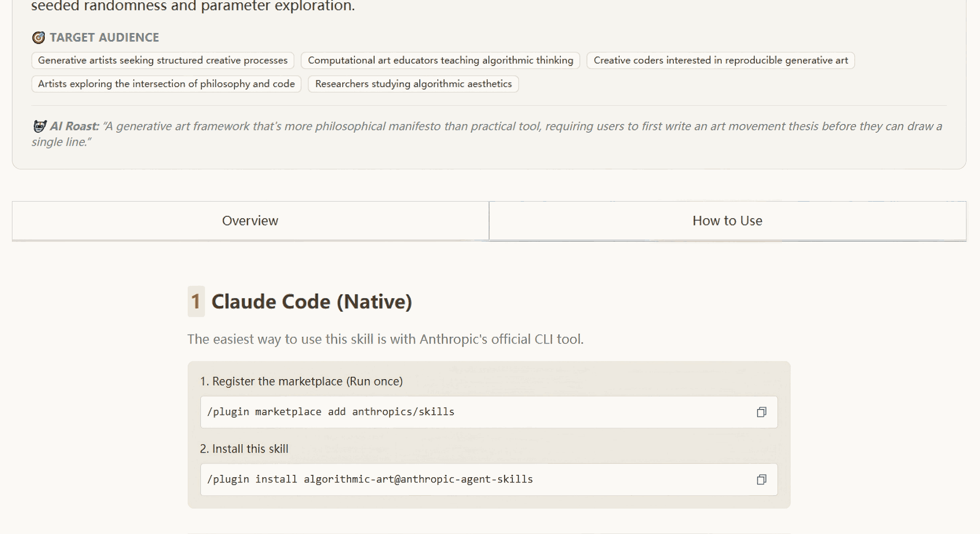
Task: Select the Computational art educators tag
Action: coord(440,60)
